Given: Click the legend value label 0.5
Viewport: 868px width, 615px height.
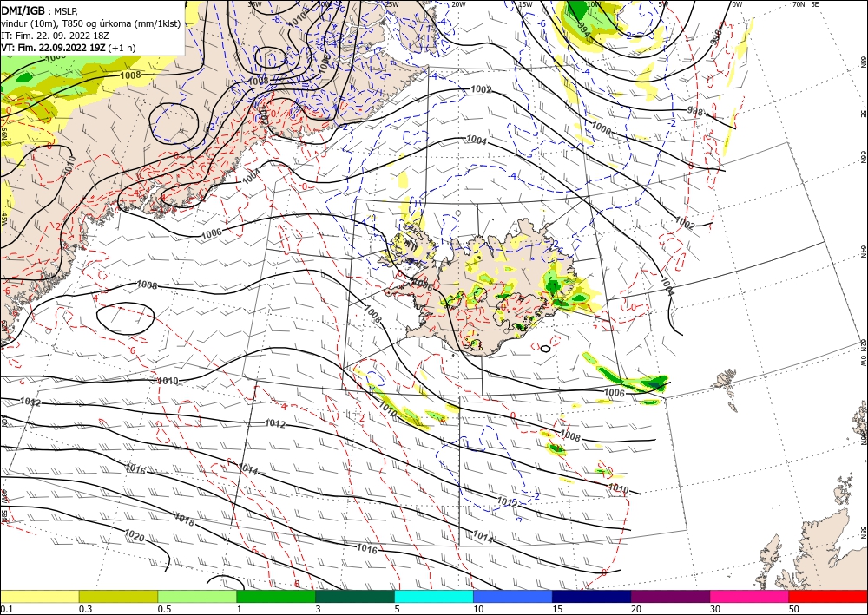Looking at the screenshot, I should pos(164,609).
